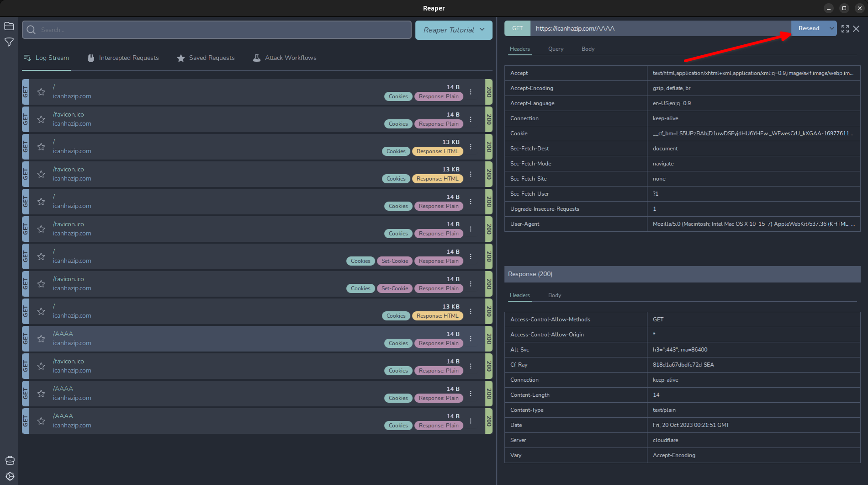868x485 pixels.
Task: Open the Reaper Tutorial dropdown
Action: (x=454, y=30)
